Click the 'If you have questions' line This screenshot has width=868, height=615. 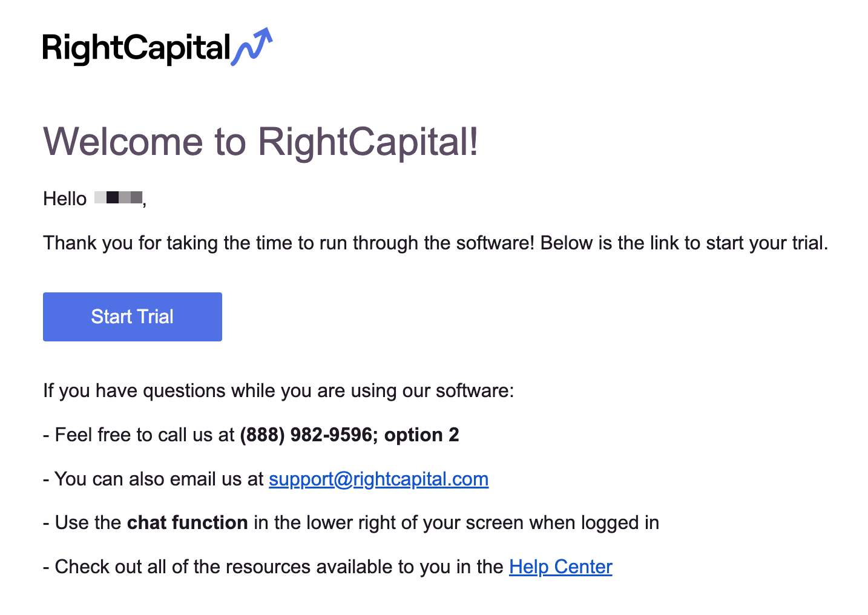pos(278,390)
